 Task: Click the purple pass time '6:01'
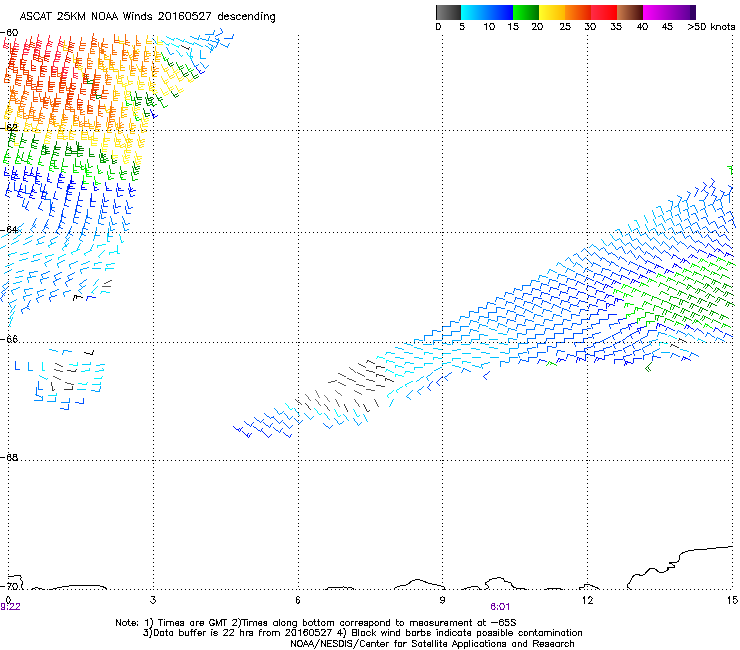(x=500, y=607)
